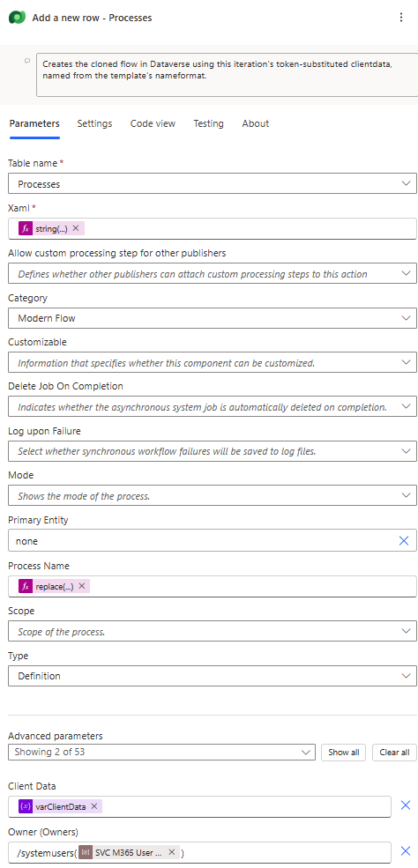
Task: Click into the Xaml input field
Action: pyautogui.click(x=213, y=228)
